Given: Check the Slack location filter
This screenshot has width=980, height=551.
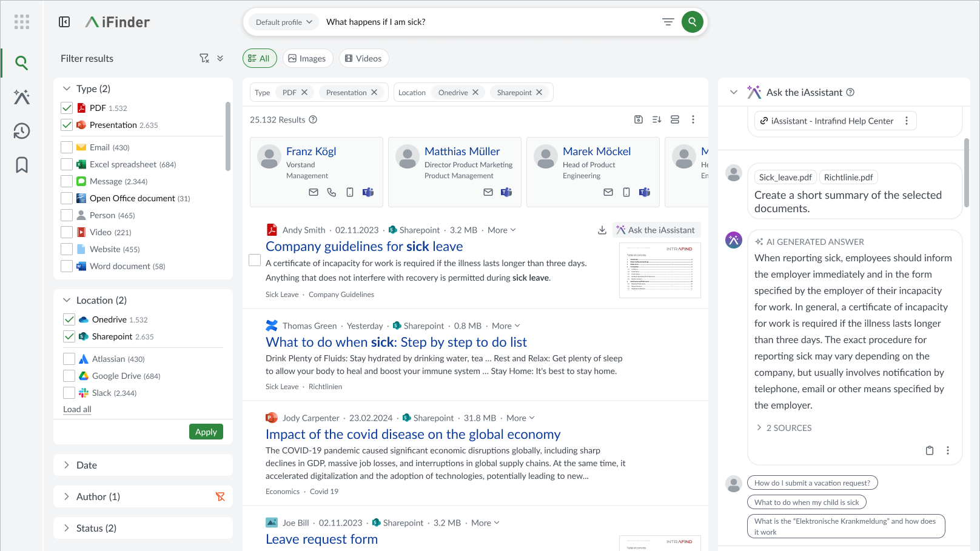Looking at the screenshot, I should click(x=69, y=393).
